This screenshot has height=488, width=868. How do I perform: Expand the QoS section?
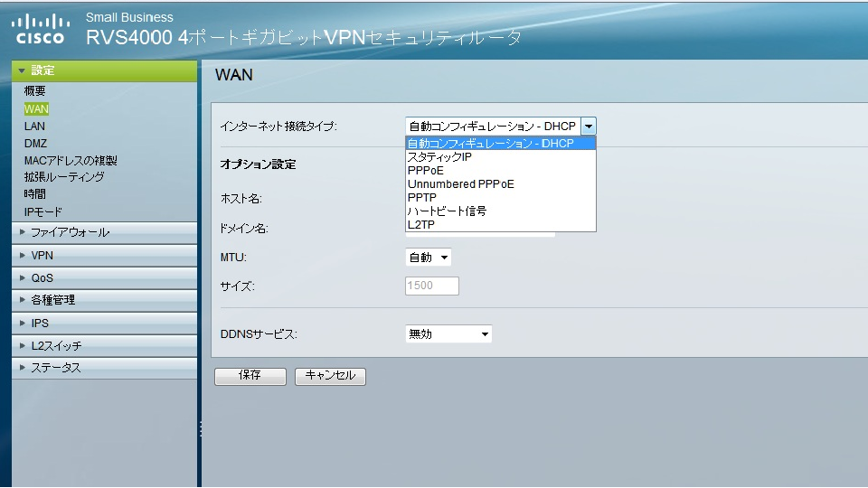pyautogui.click(x=104, y=277)
